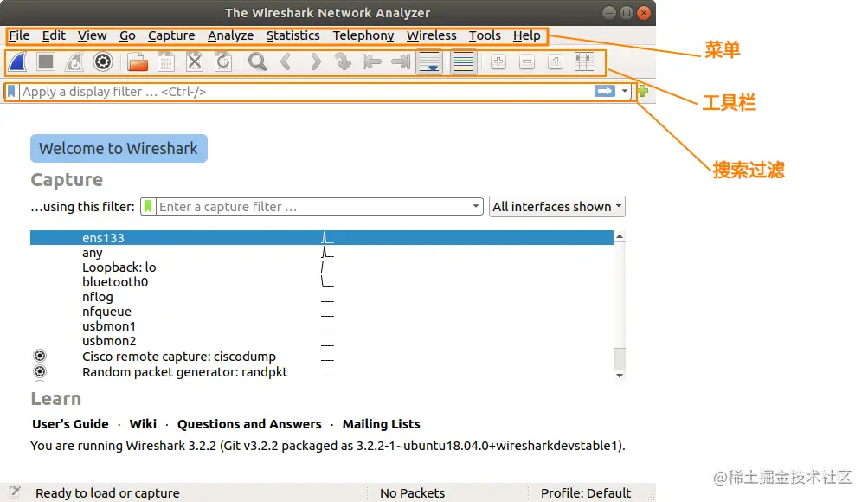Open All interfaces shown dropdown
The width and height of the screenshot is (868, 502).
[557, 207]
